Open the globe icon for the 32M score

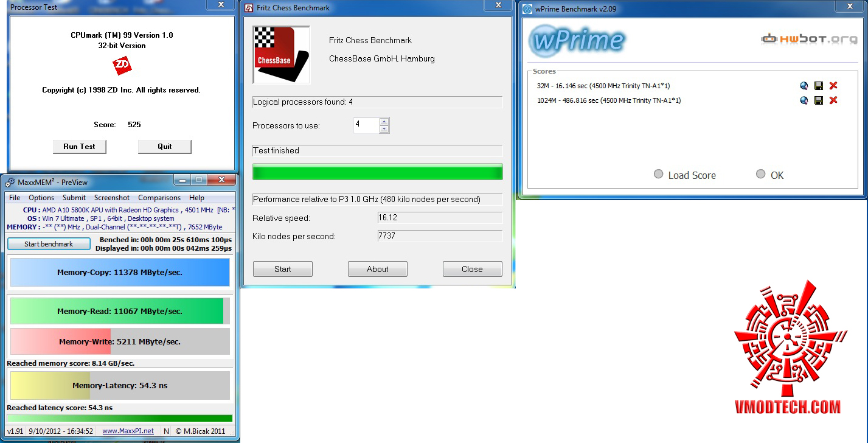[804, 86]
